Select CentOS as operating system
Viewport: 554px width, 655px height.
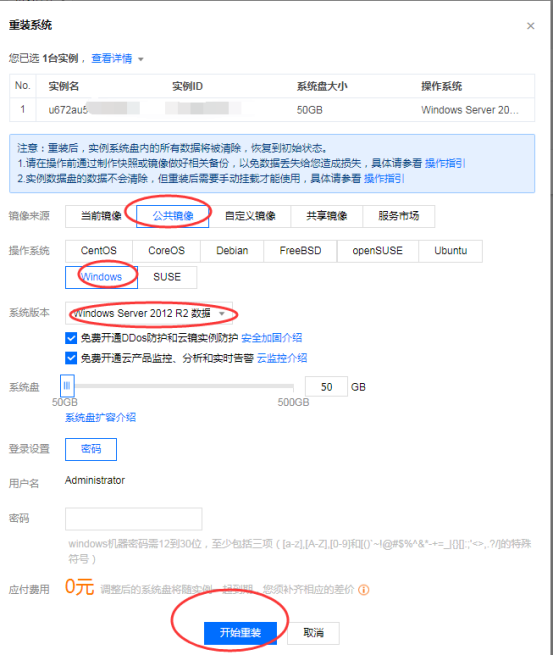99,251
